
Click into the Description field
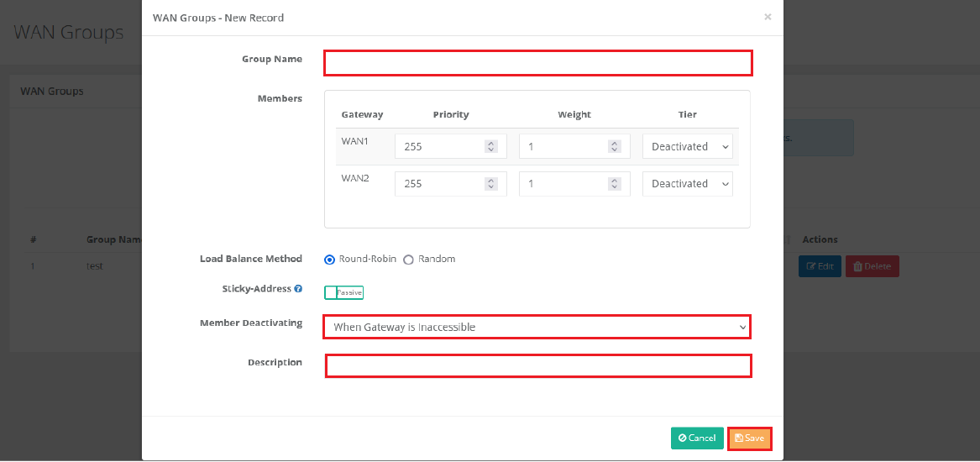[537, 366]
